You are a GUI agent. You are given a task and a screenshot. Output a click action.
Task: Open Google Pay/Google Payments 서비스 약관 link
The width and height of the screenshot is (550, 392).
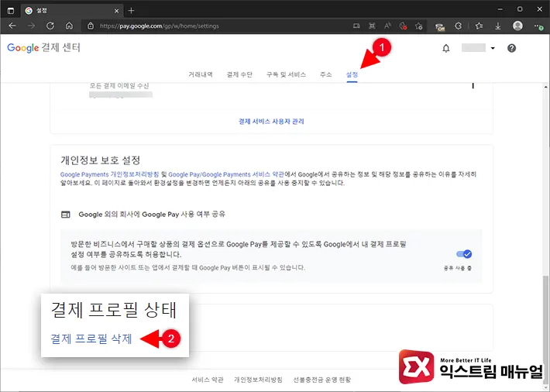pos(226,174)
